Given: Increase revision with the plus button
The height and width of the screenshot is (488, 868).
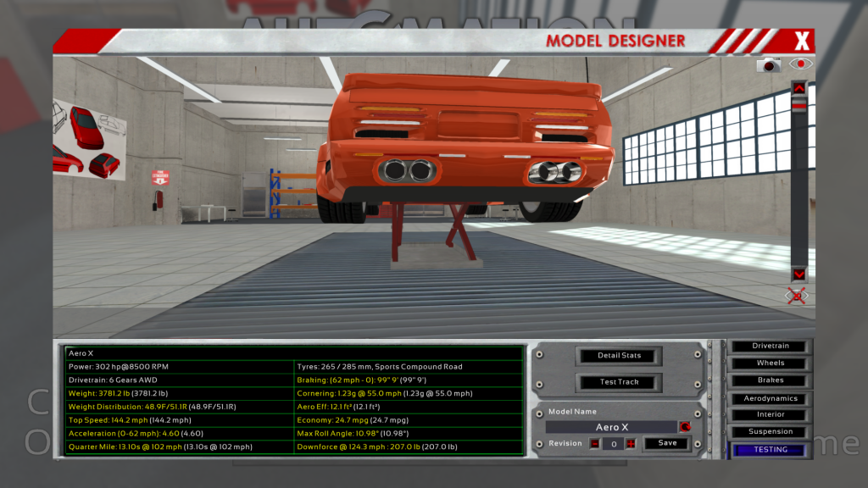Looking at the screenshot, I should click(630, 443).
